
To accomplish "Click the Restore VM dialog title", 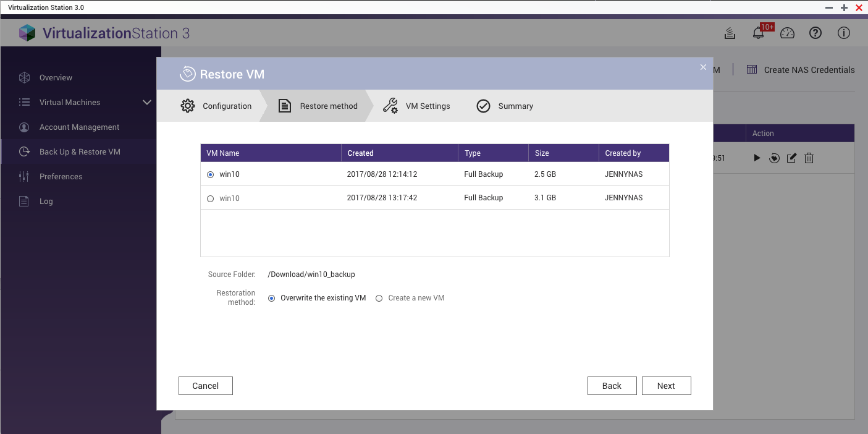I will click(x=232, y=74).
